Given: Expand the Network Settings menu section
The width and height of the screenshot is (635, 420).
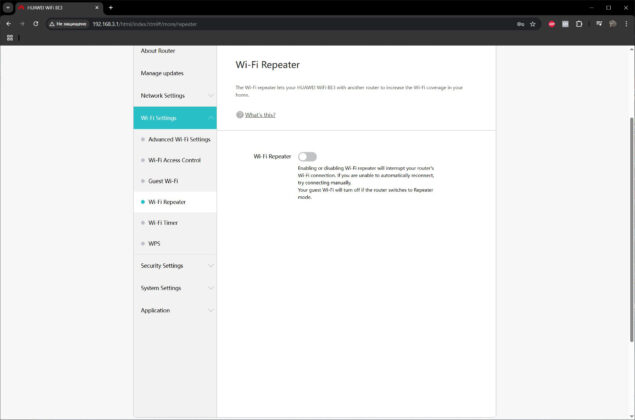Looking at the screenshot, I should pyautogui.click(x=175, y=96).
